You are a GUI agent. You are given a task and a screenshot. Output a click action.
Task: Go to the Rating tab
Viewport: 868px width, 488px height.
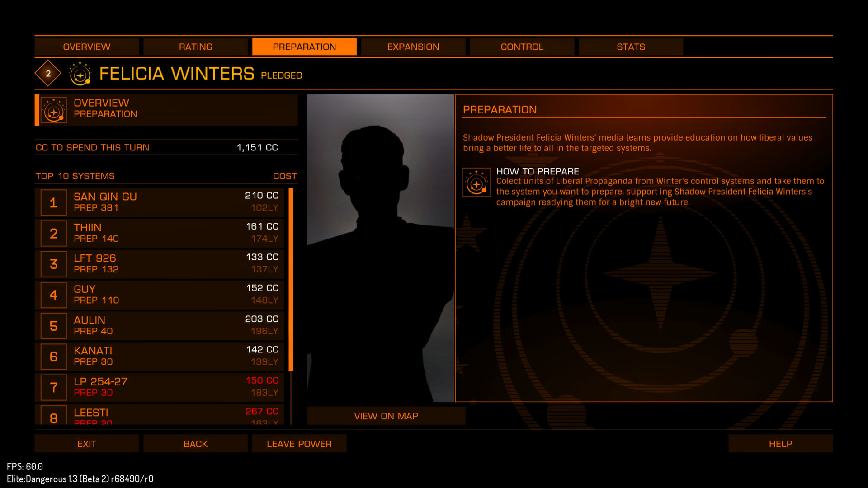click(195, 47)
